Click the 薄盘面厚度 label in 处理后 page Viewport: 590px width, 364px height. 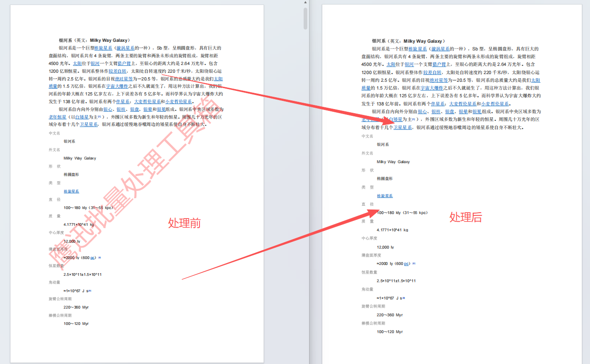[x=371, y=255]
